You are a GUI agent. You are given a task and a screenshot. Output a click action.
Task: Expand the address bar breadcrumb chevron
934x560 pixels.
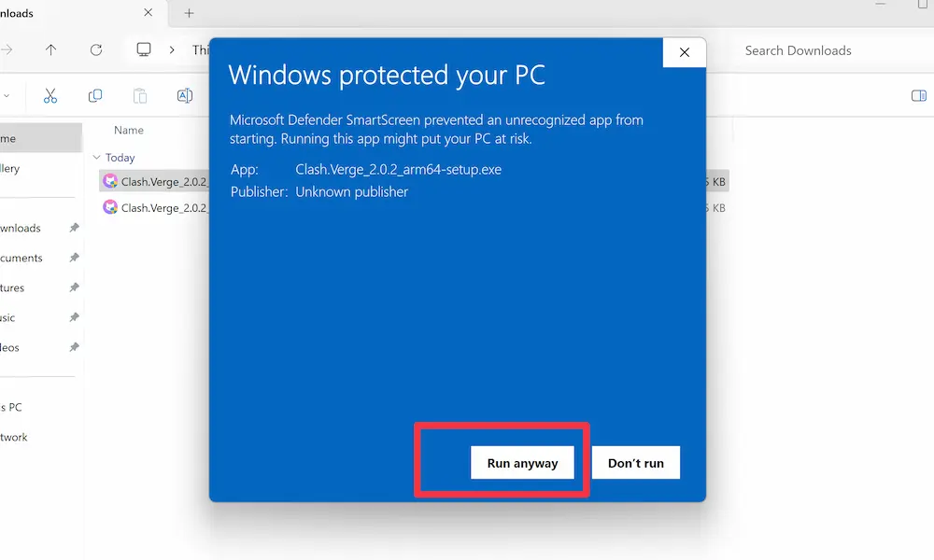tap(172, 50)
